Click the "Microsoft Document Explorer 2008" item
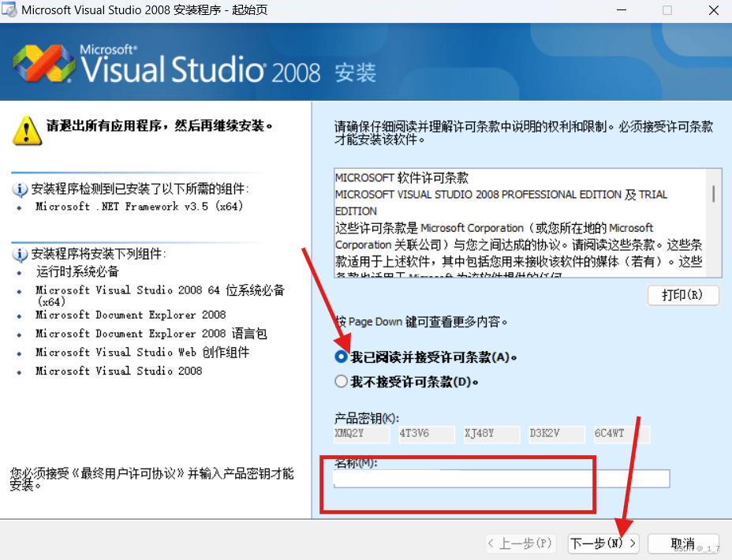The height and width of the screenshot is (560, 732). (x=131, y=315)
